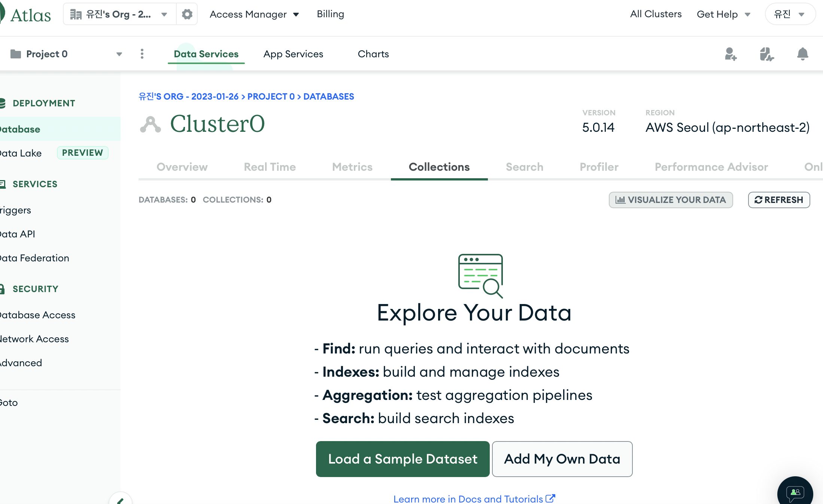Click the invite user icon
The image size is (823, 504).
pyautogui.click(x=731, y=54)
